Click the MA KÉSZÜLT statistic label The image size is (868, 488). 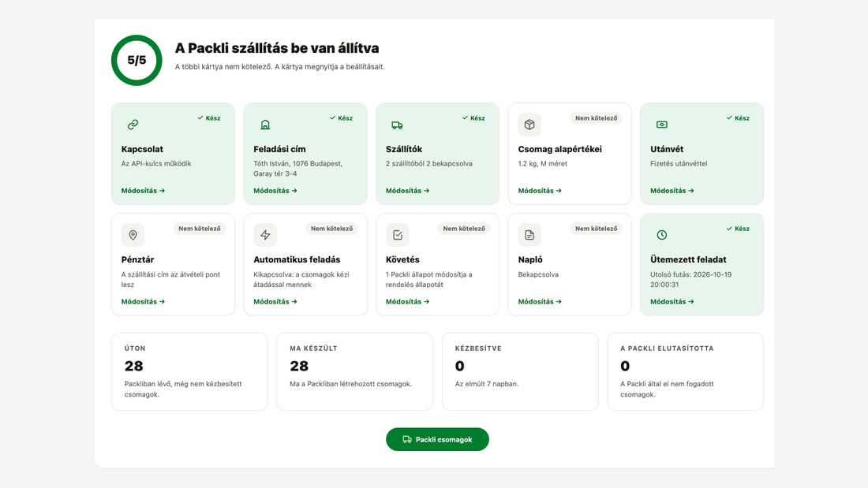tap(313, 348)
